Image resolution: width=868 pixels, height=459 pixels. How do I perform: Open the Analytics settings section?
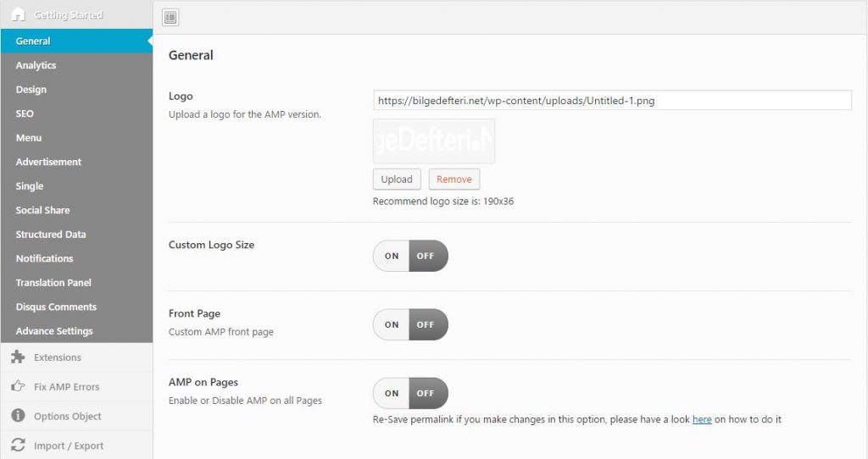coord(36,65)
